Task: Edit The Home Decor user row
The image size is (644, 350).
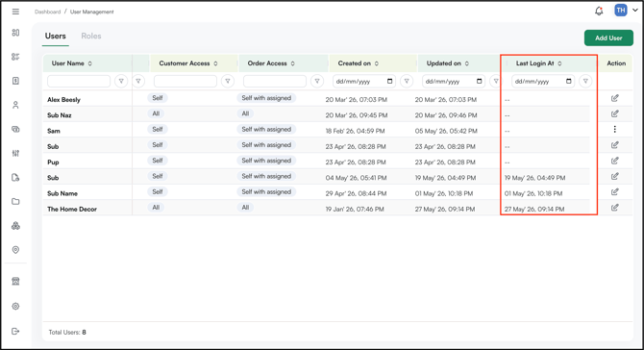Action: [x=615, y=207]
